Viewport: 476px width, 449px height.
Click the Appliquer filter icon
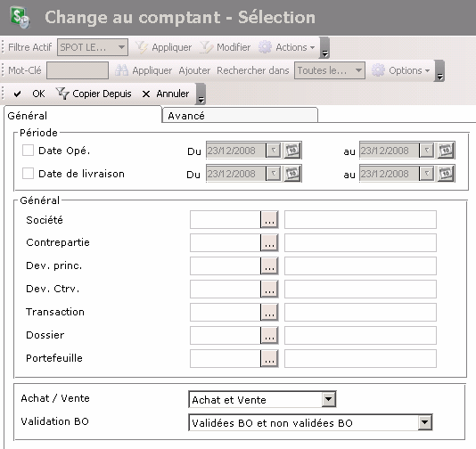pos(142,47)
